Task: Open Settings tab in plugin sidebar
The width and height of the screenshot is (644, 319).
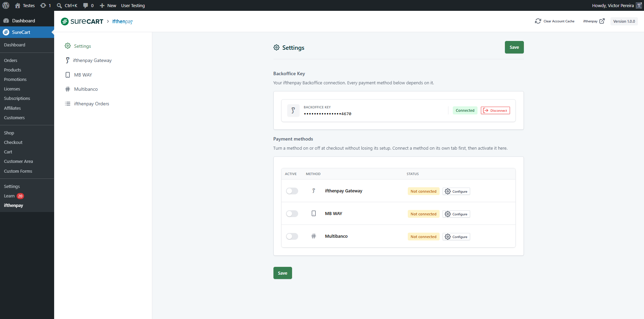Action: (78, 46)
